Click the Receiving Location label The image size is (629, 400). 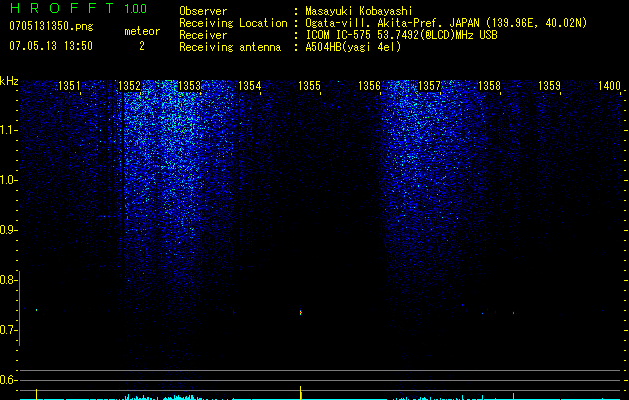coord(233,23)
